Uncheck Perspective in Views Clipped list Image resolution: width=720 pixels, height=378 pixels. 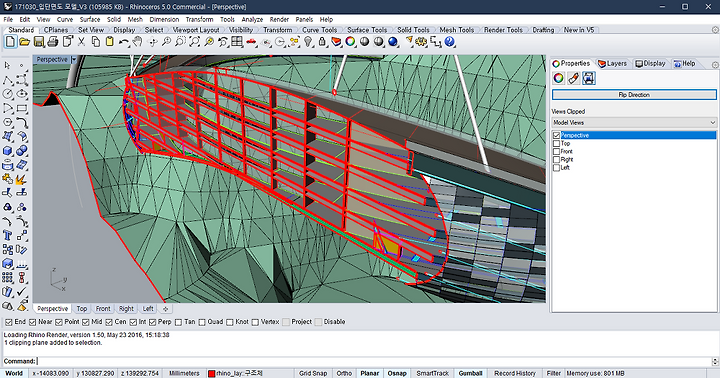[x=557, y=135]
